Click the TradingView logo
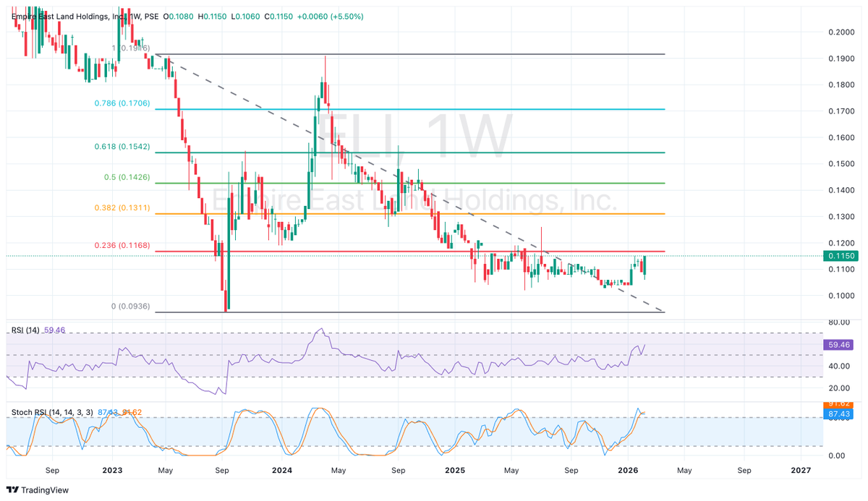The height and width of the screenshot is (501, 868). click(x=38, y=489)
